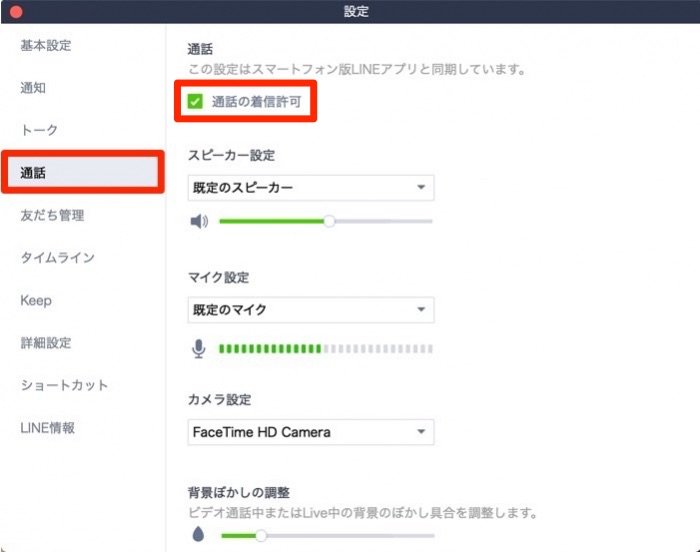
Task: Show ショートカット settings
Action: pos(64,385)
